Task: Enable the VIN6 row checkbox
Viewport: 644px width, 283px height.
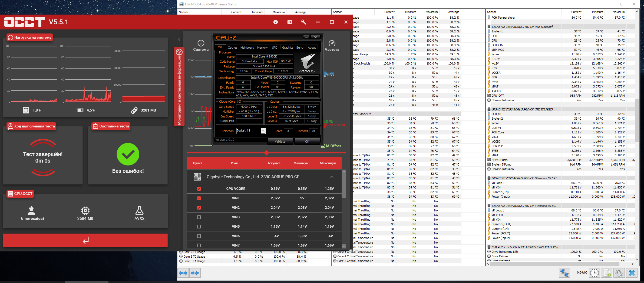Action: 199,236
